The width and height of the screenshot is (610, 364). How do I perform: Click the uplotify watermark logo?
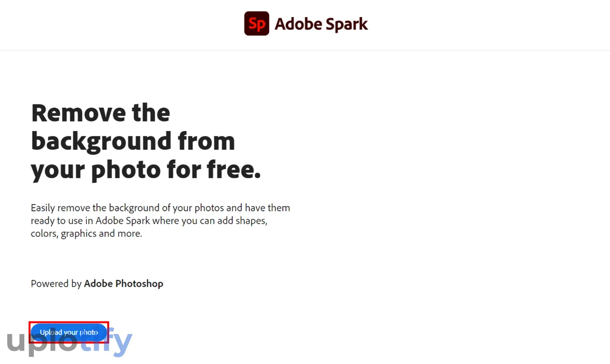pos(70,342)
